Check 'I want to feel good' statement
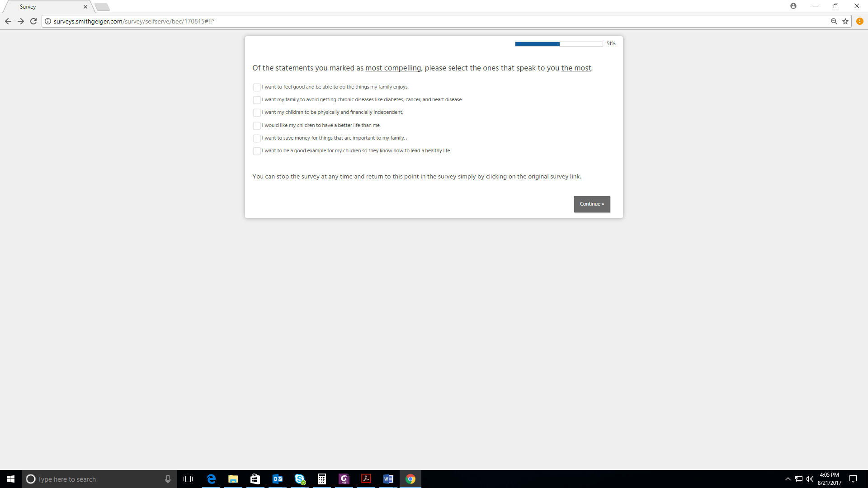868x488 pixels. click(257, 87)
